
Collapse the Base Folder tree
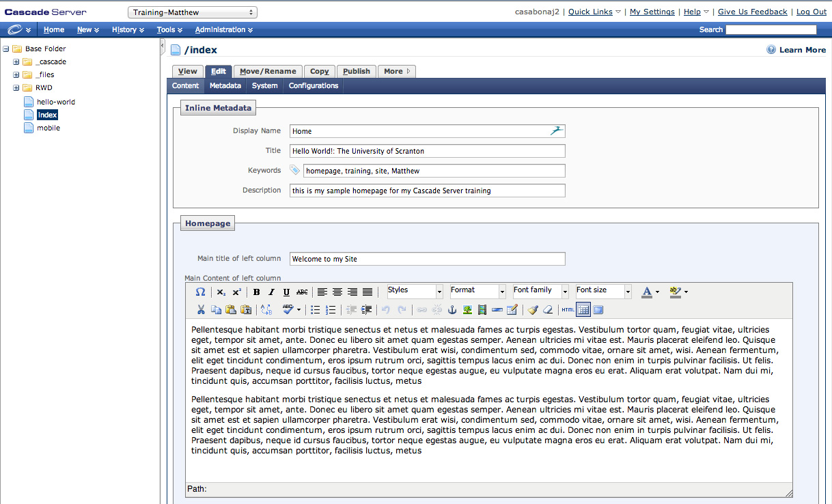pyautogui.click(x=5, y=48)
